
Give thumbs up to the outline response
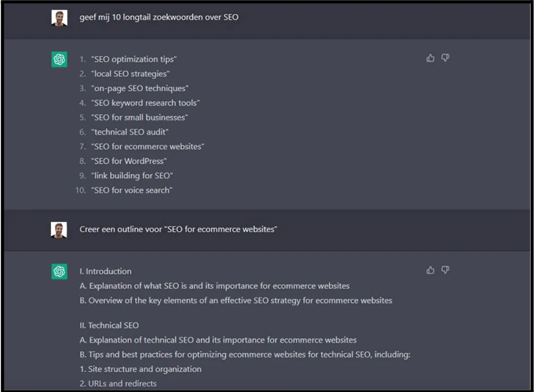pos(430,270)
